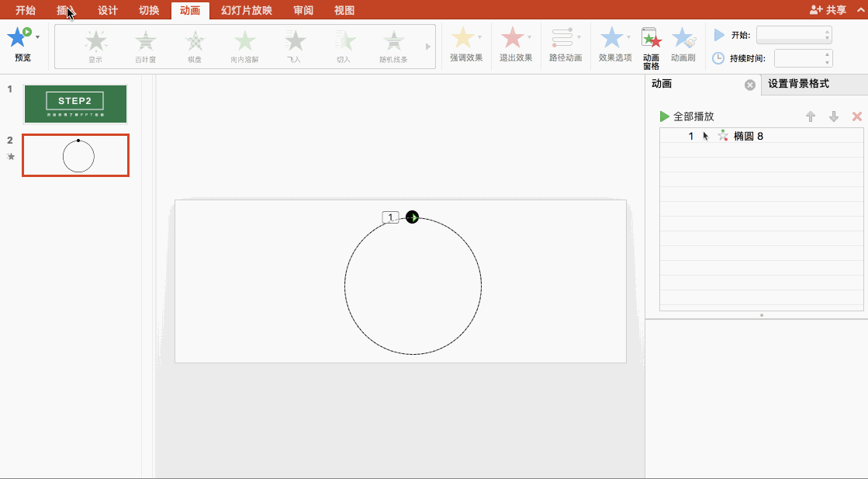Screen dimensions: 868x479
Task: Switch to the 设置背景格式 pane tab
Action: pyautogui.click(x=798, y=84)
